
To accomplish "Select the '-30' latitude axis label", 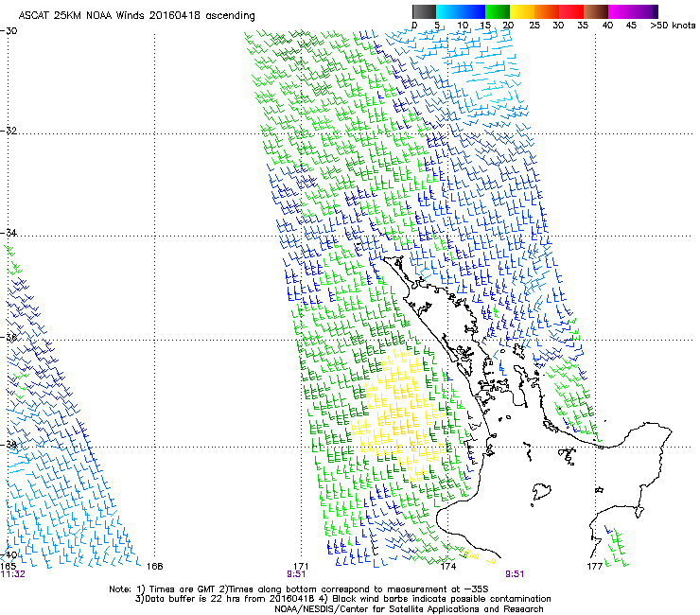I will (x=9, y=31).
